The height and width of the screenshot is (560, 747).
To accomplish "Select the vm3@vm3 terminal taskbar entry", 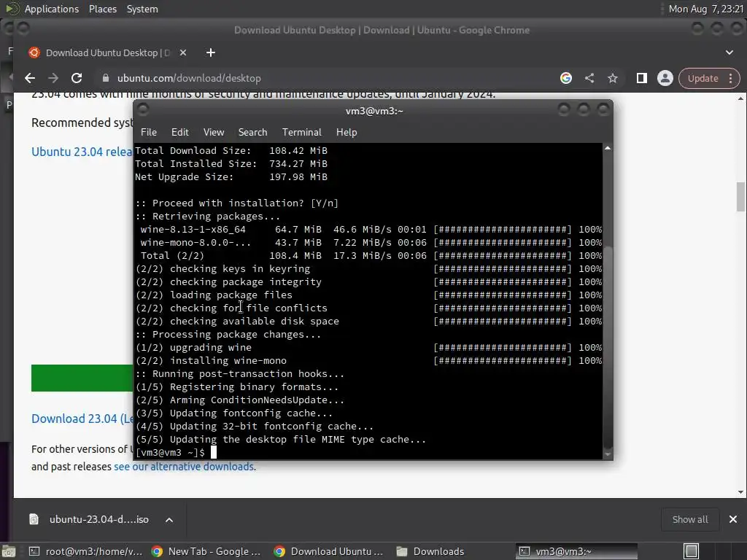I will point(576,551).
